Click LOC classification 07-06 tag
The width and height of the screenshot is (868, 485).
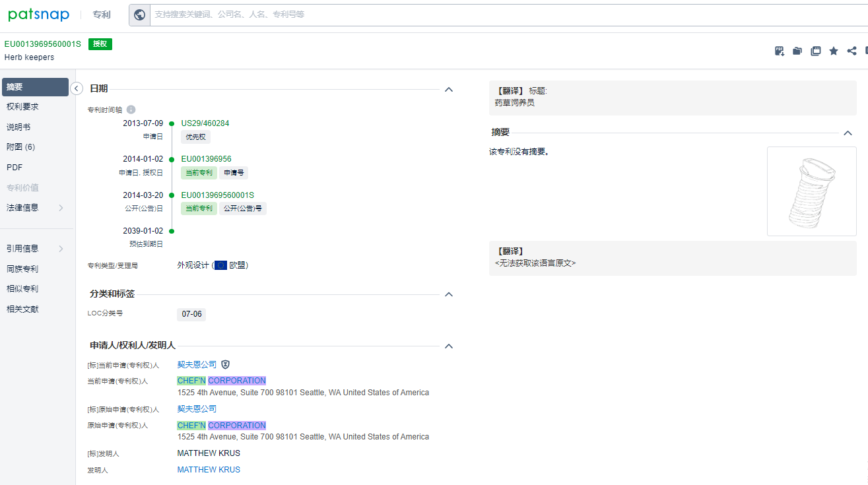[x=191, y=314]
